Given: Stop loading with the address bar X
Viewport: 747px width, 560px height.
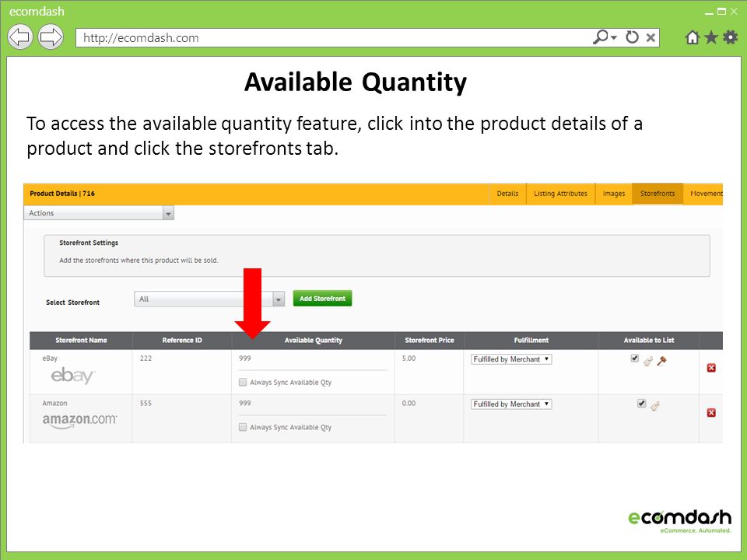Looking at the screenshot, I should (x=651, y=37).
